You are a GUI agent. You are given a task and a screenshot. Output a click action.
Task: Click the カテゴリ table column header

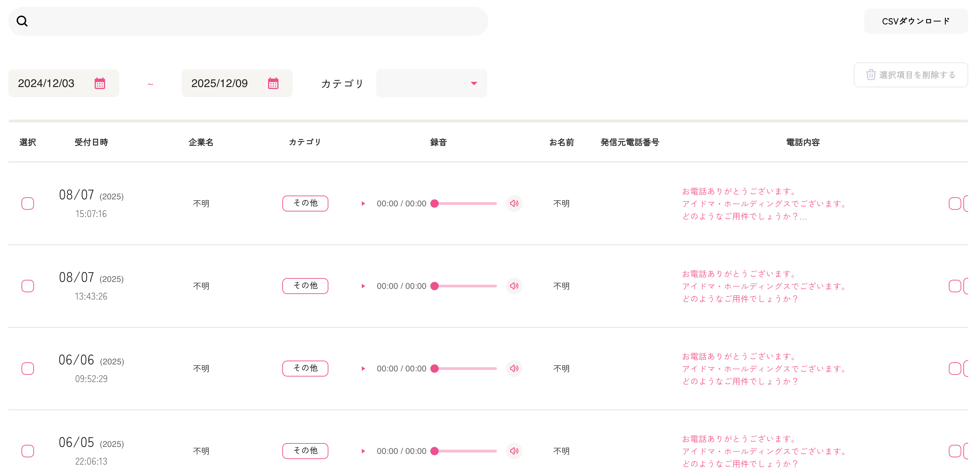click(x=305, y=142)
